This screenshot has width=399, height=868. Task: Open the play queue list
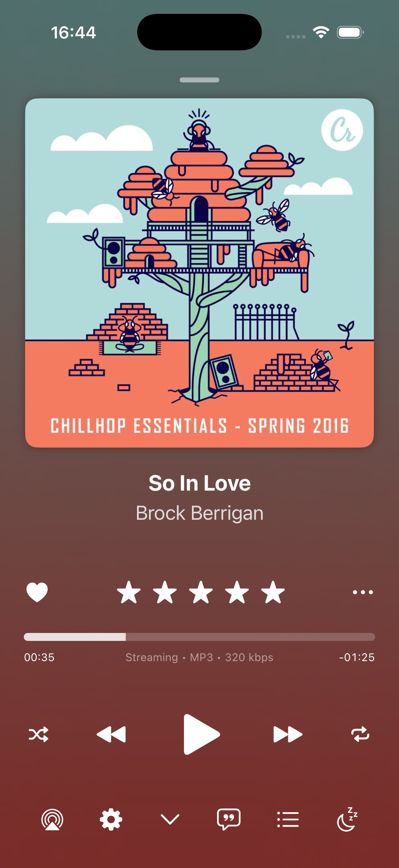click(x=288, y=819)
